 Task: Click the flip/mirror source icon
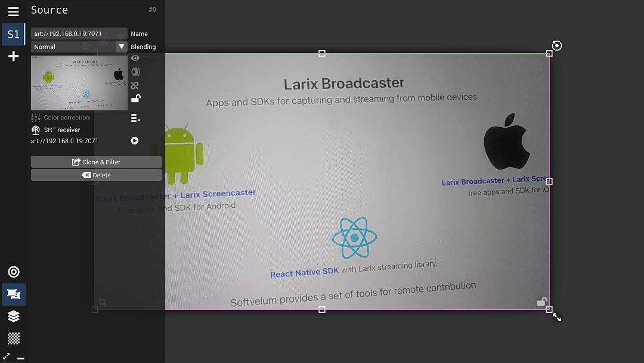135,72
